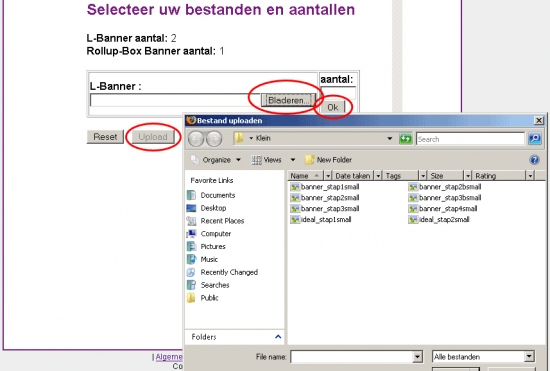The image size is (550, 371).
Task: Sort by Date taken column header
Action: [x=353, y=176]
